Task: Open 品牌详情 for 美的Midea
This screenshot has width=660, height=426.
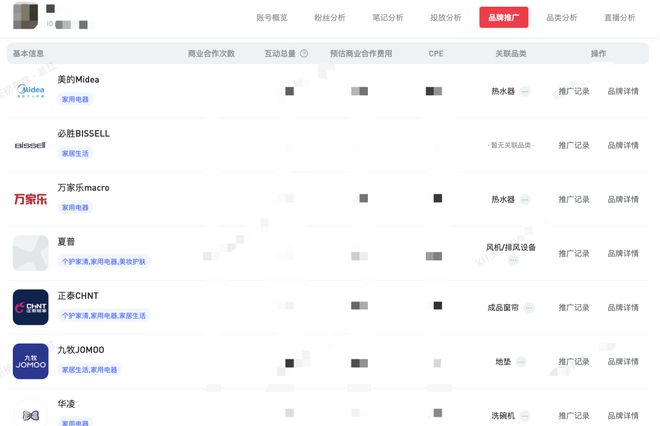Action: click(x=623, y=91)
